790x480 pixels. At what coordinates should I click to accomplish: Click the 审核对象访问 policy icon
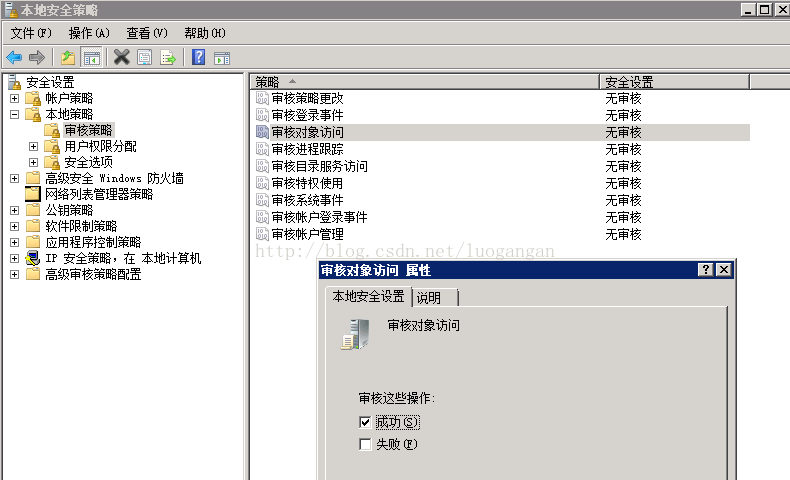click(x=262, y=132)
